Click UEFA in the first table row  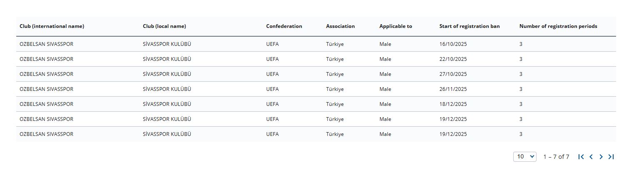[272, 44]
